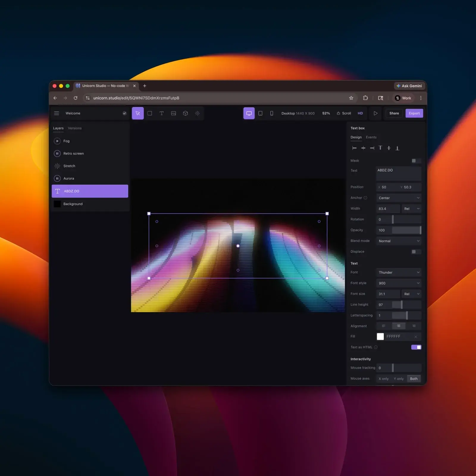
Task: Disable Text as HTML
Action: click(416, 347)
